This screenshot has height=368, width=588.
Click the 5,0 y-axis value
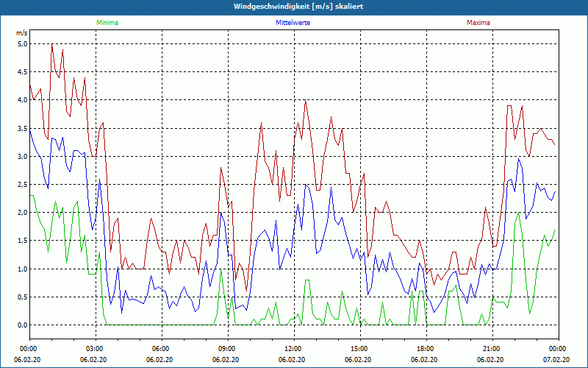click(x=23, y=44)
